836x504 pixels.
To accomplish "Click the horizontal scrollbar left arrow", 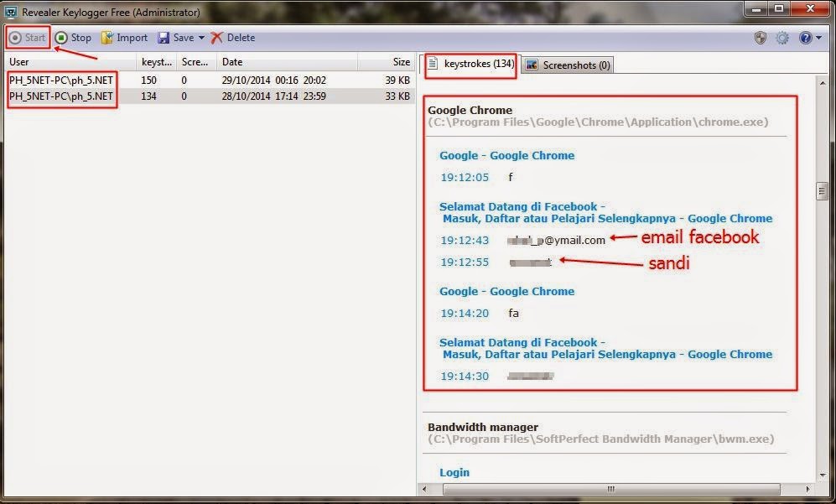I will (425, 489).
